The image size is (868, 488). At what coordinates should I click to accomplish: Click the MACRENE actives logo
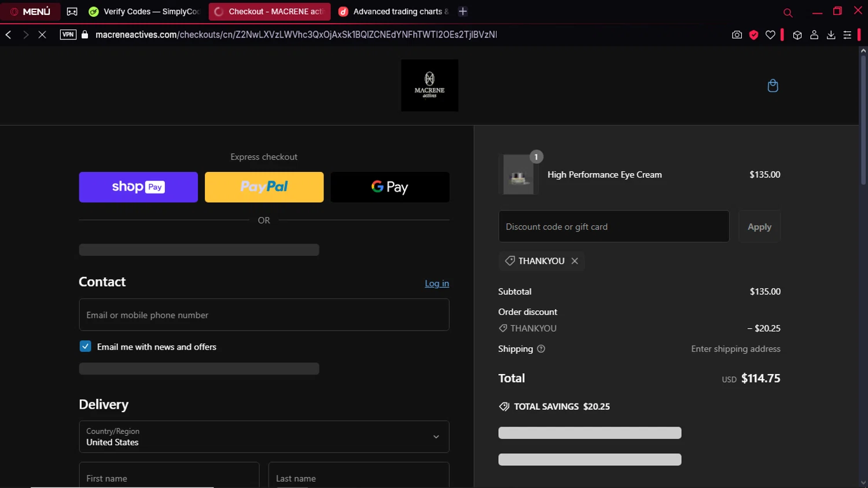point(429,85)
